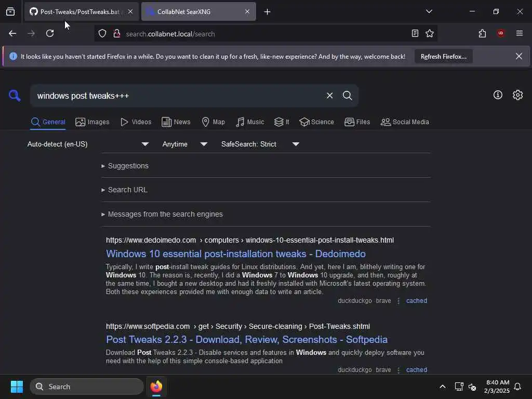Expand the Search URL section

(125, 190)
